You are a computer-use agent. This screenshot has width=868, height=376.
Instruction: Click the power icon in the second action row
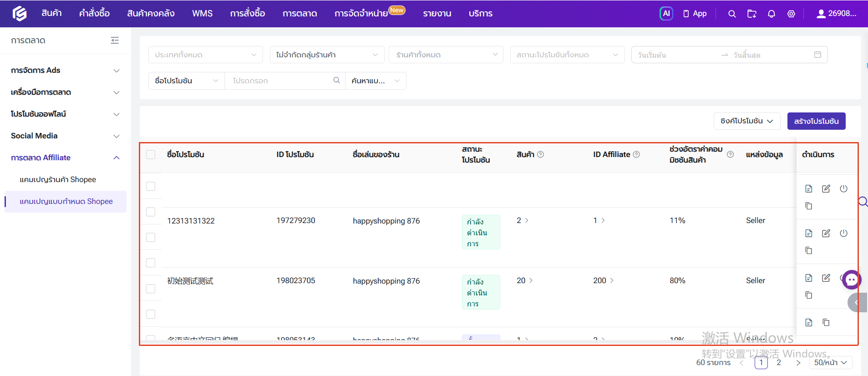tap(843, 234)
